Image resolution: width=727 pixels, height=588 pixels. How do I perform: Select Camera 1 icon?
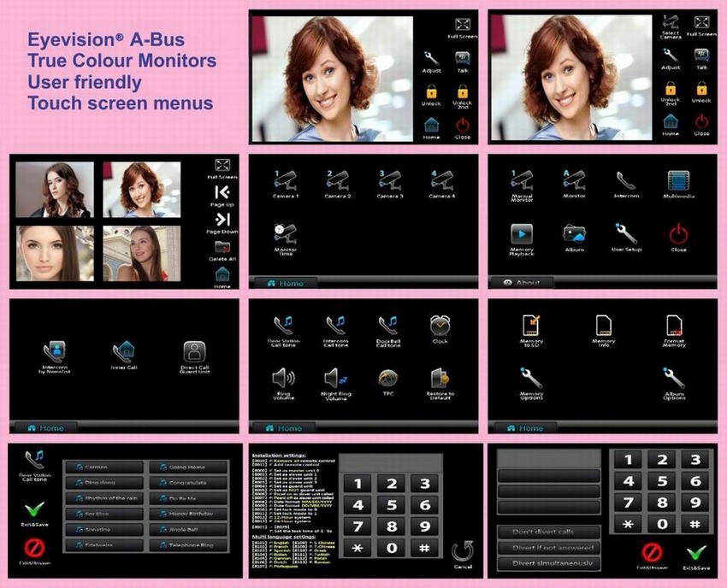click(x=285, y=180)
